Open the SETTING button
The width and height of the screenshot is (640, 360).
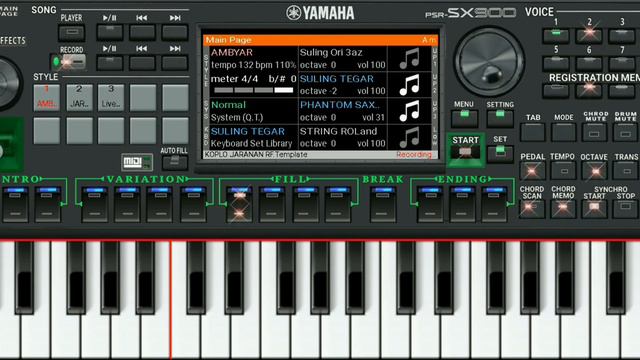500,118
